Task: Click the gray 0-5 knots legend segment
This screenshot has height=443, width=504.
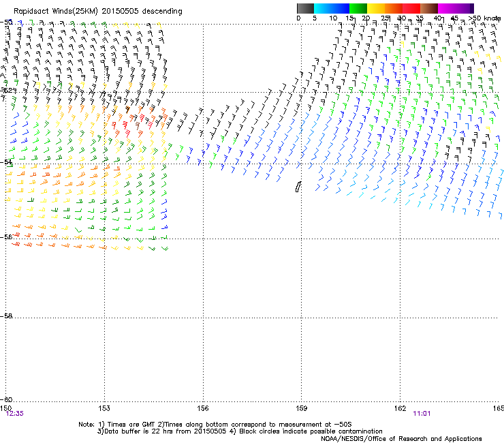Action: click(x=305, y=8)
